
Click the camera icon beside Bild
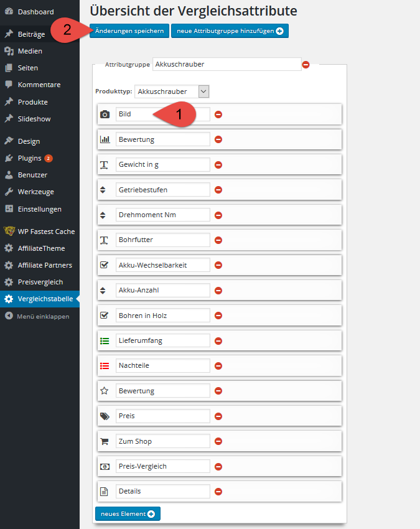click(x=105, y=115)
